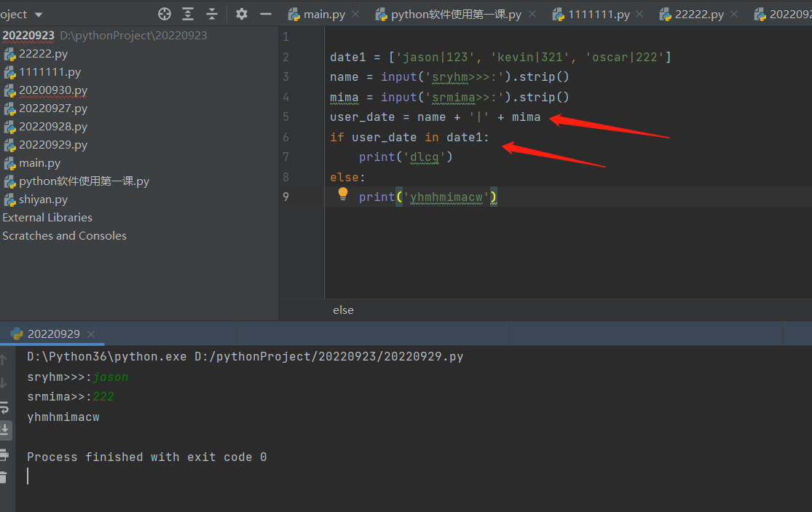The width and height of the screenshot is (812, 512).
Task: Click on the date1 list definition line
Action: pos(501,57)
